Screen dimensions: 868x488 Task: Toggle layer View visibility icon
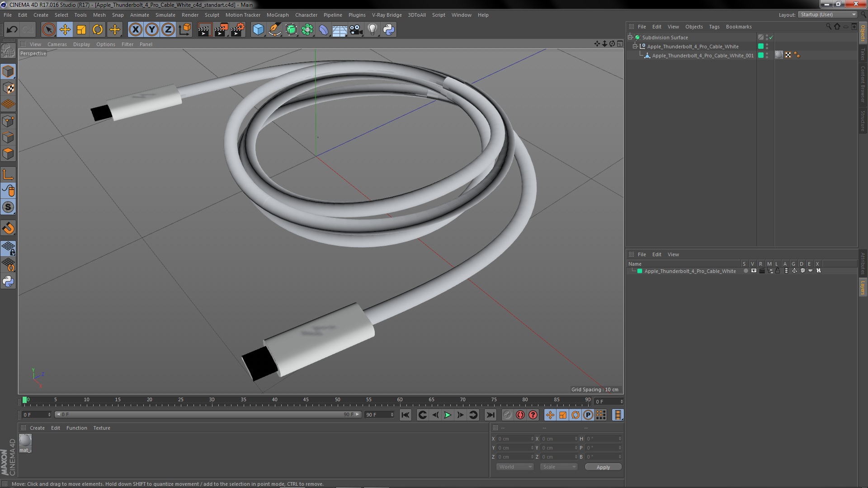[754, 271]
